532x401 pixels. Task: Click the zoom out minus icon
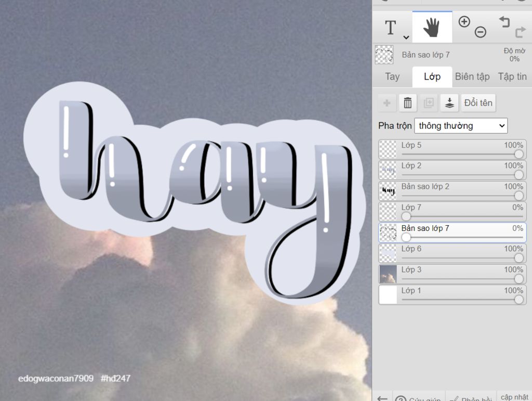(x=480, y=32)
